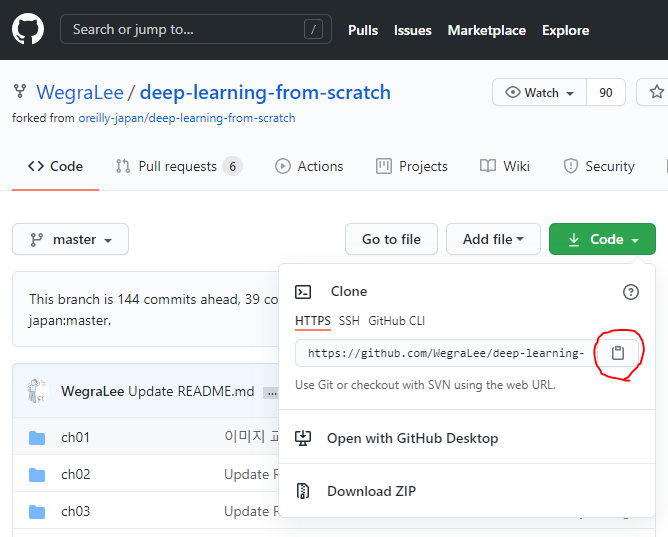Open the deep-learning-from-scratch repository link
This screenshot has width=668, height=537.
point(265,92)
